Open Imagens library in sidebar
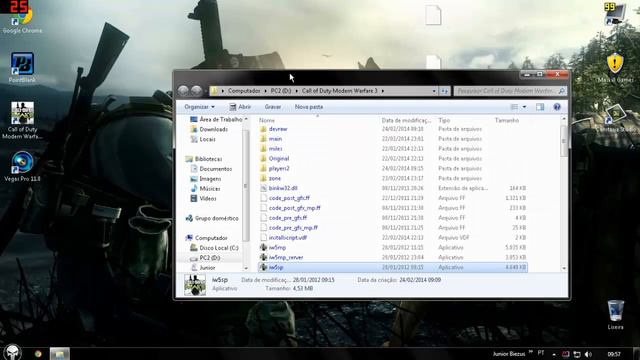 pos(206,179)
